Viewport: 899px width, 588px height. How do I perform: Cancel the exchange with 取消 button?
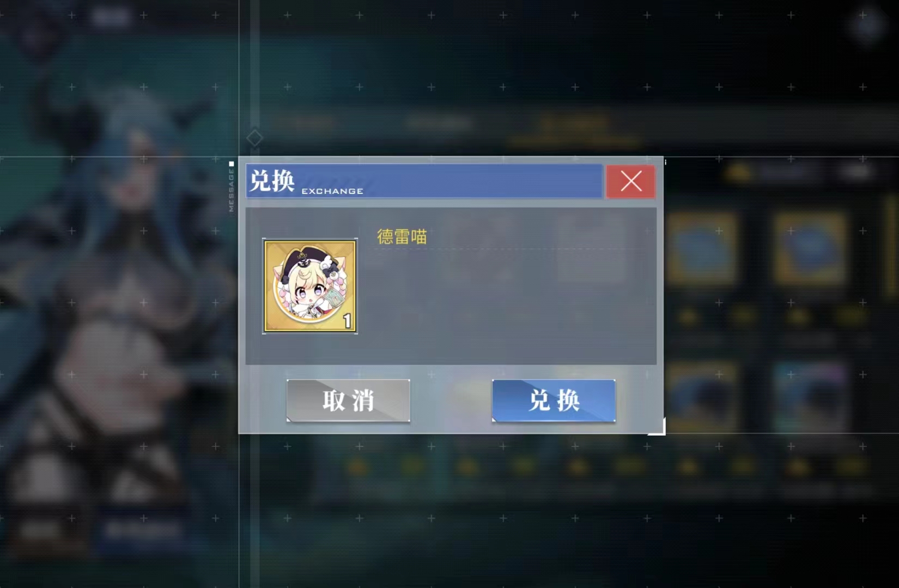pyautogui.click(x=348, y=401)
